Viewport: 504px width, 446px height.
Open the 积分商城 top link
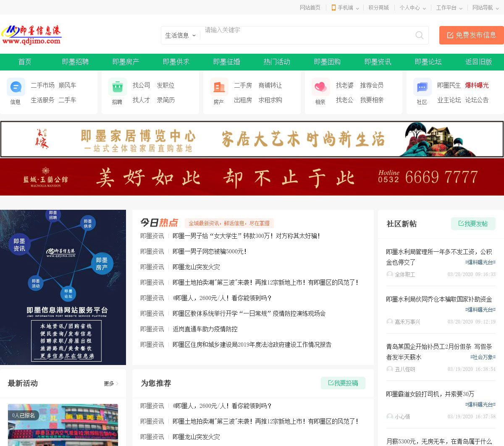click(x=378, y=8)
